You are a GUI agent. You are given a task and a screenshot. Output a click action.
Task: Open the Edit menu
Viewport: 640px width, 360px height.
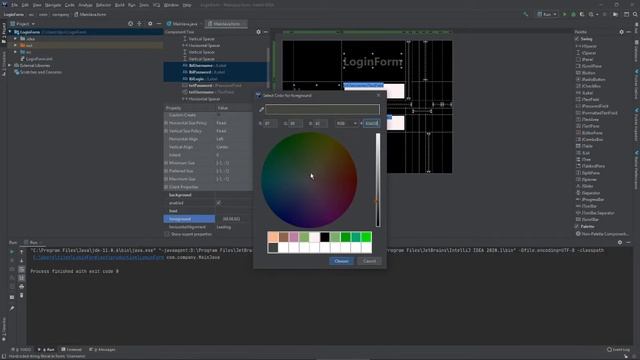(25, 5)
